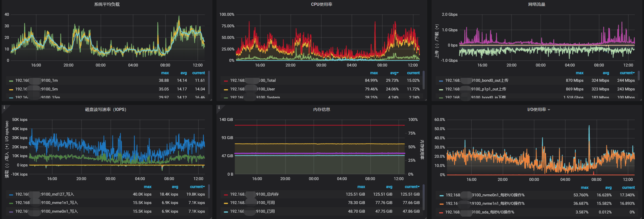Viewport: 644px width, 219px height.
Task: Sort 系统平均负载 legend by current column
Action: pyautogui.click(x=199, y=73)
